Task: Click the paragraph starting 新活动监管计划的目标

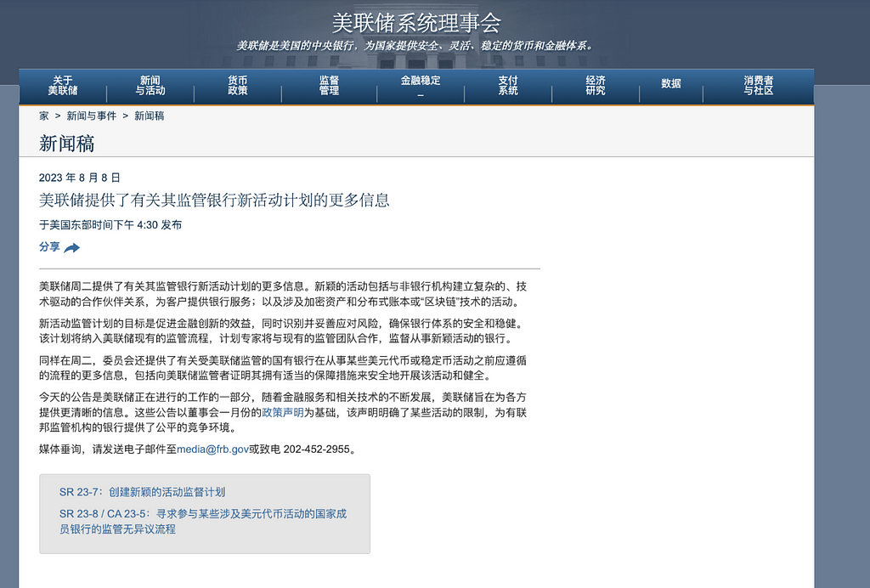Action: tap(281, 331)
